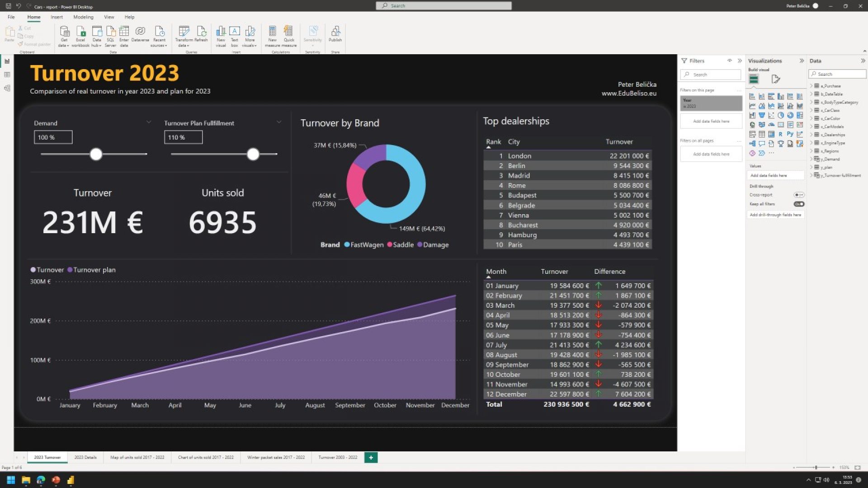Screen dimensions: 868x488
Task: Expand the x_Dealerships table
Action: tap(811, 135)
